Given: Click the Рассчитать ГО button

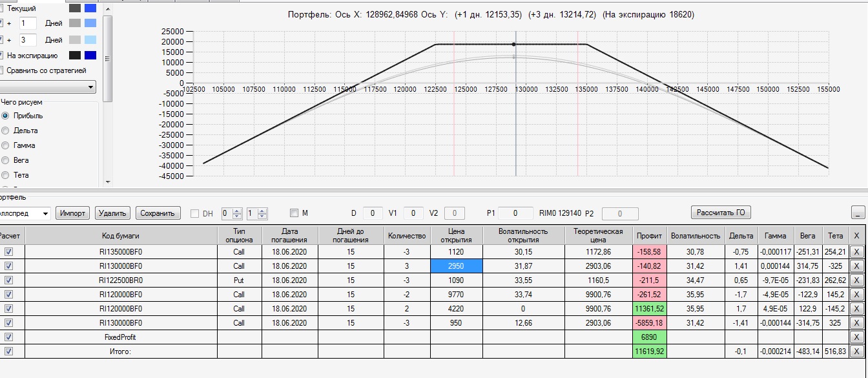Looking at the screenshot, I should 721,213.
